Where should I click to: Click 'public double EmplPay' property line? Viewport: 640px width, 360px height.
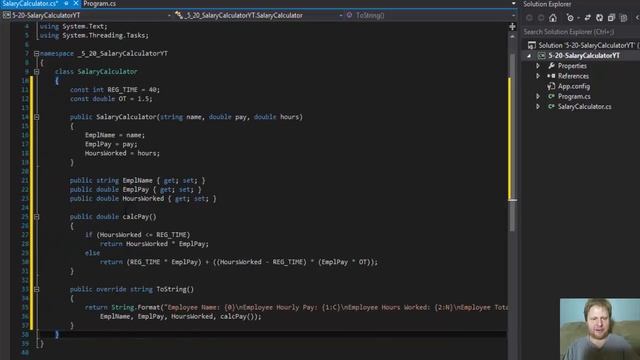(136, 189)
